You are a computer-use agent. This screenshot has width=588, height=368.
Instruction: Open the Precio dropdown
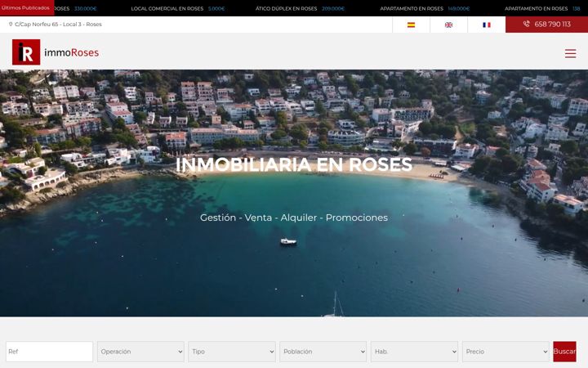tap(506, 352)
